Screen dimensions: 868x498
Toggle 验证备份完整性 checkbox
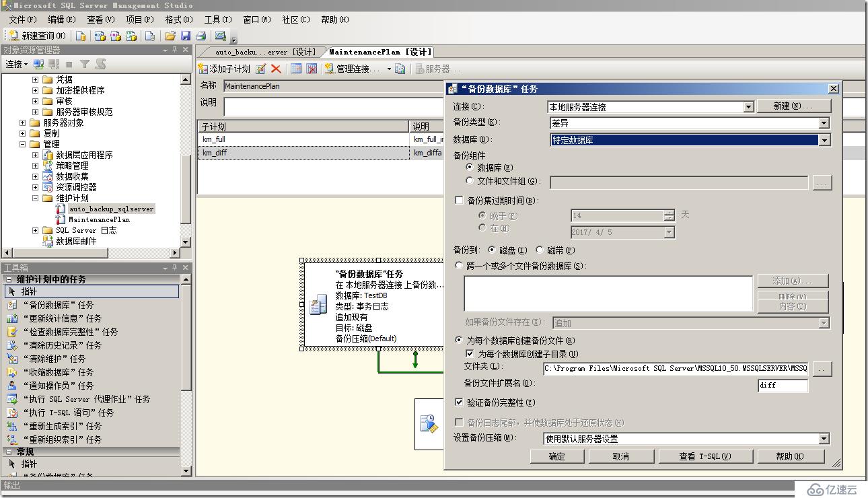coord(460,402)
